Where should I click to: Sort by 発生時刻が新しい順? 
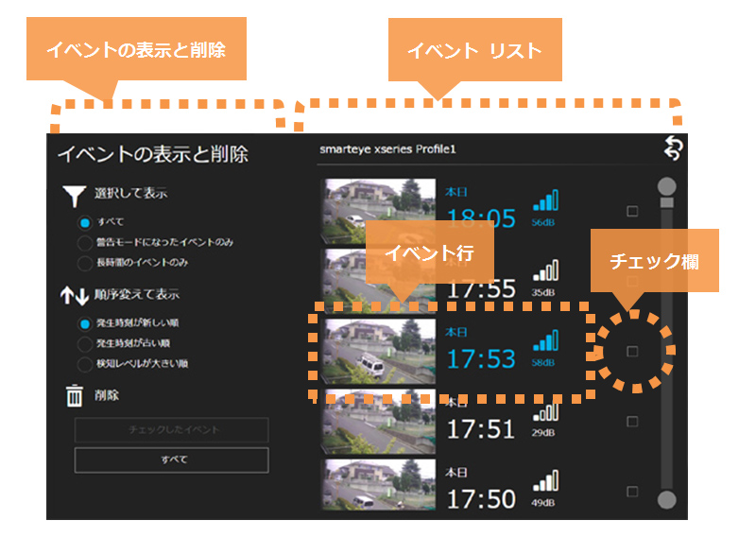(85, 323)
